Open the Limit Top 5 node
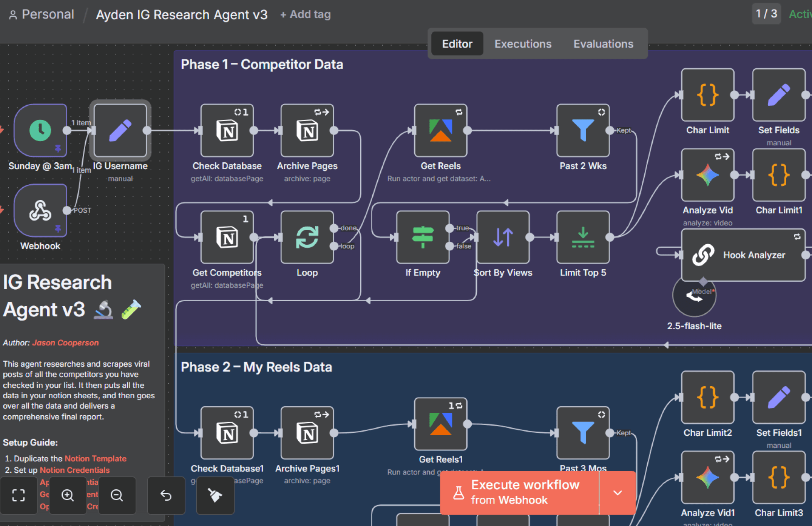812x526 pixels. (583, 237)
